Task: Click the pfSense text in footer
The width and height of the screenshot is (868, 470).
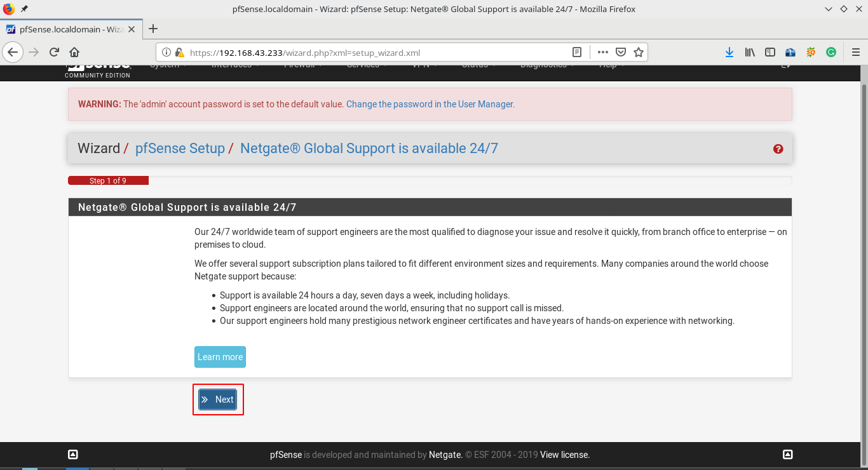Action: [286, 455]
